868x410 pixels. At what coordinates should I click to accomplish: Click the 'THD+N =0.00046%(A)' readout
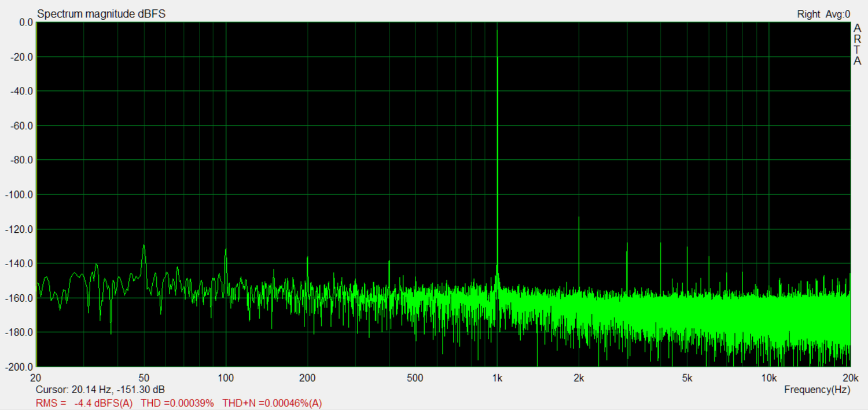272,402
